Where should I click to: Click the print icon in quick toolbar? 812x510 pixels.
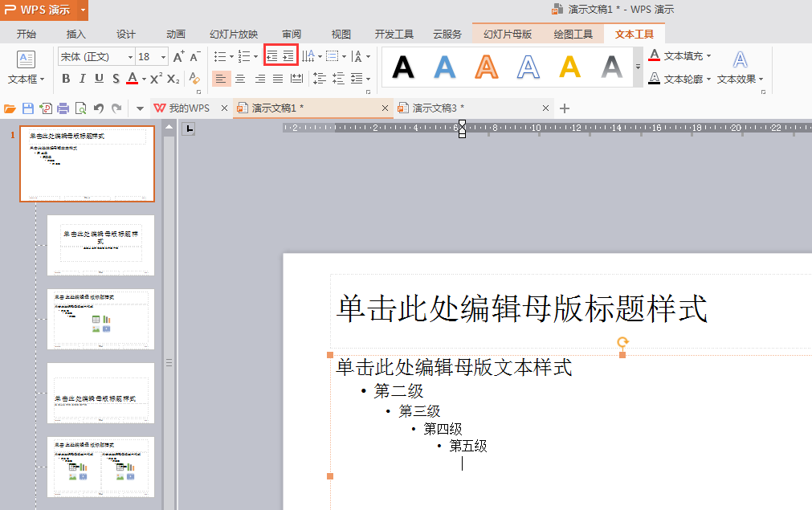[x=63, y=108]
